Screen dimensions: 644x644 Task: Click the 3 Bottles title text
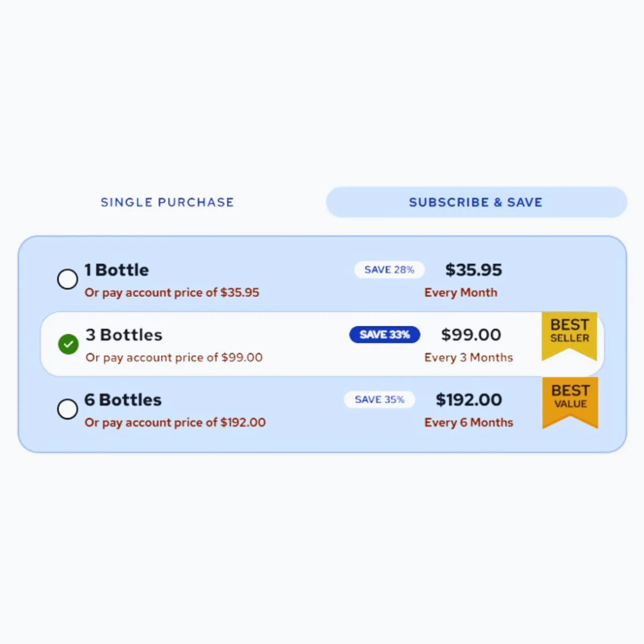(x=124, y=335)
